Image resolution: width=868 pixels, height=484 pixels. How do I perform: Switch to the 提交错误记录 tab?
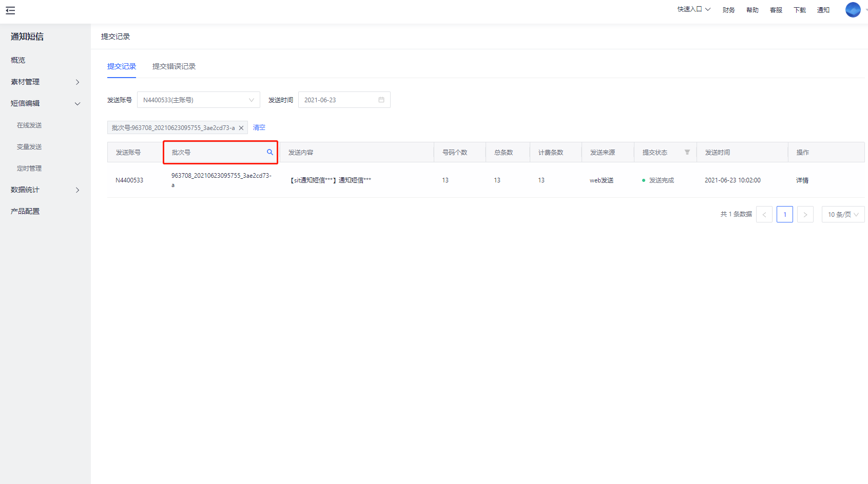coord(174,66)
